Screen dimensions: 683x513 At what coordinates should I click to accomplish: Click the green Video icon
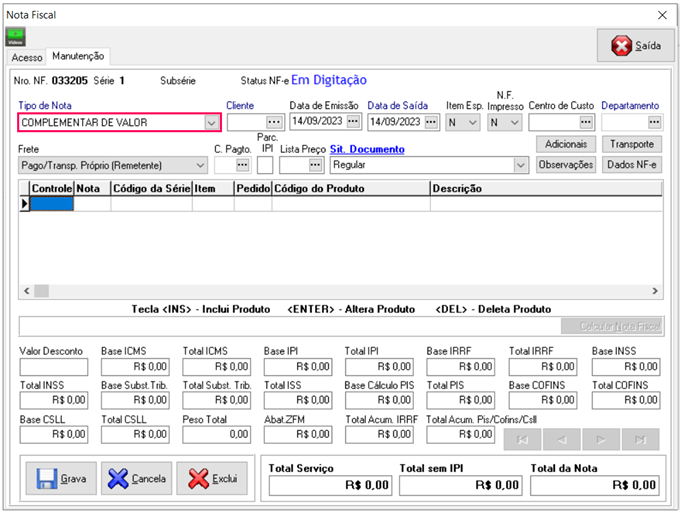click(16, 38)
